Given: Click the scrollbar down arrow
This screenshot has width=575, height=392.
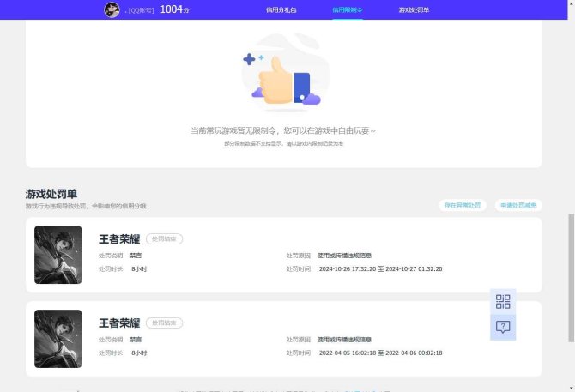Looking at the screenshot, I should (571, 388).
